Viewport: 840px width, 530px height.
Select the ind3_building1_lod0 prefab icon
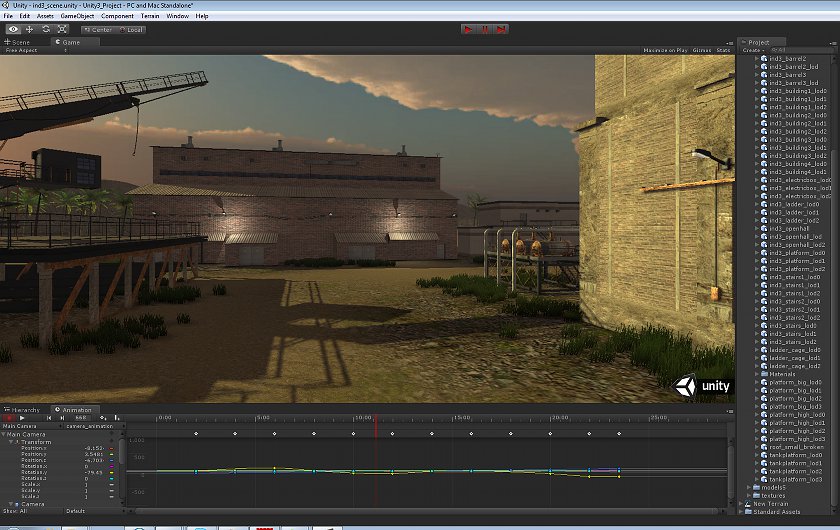764,91
